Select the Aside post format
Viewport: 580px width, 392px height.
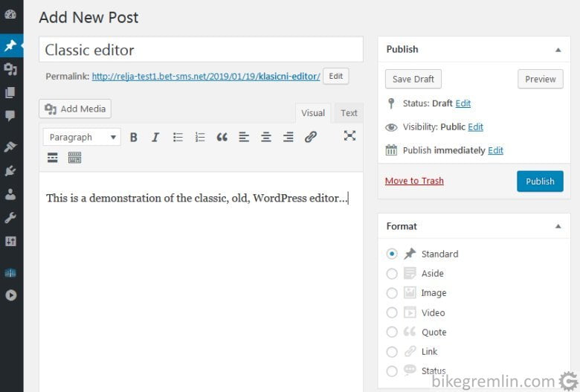392,274
